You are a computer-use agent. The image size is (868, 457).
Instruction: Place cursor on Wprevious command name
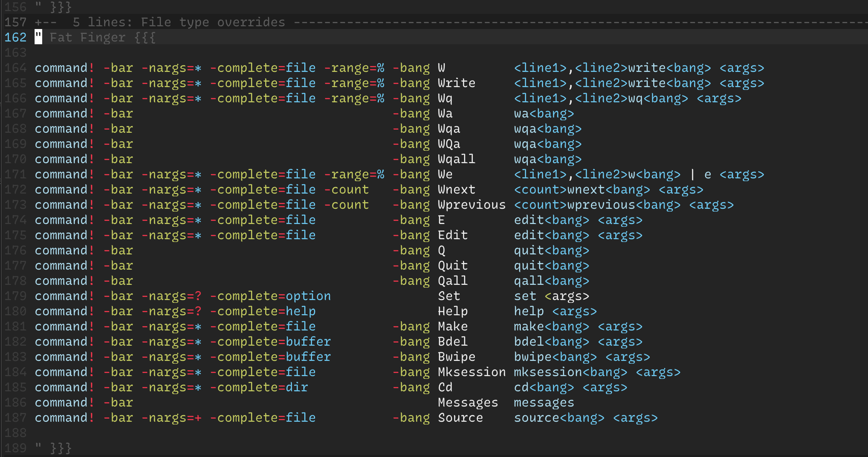tap(472, 205)
